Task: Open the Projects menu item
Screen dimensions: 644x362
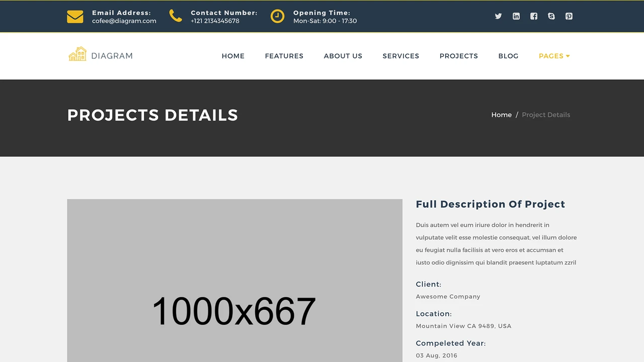Action: pyautogui.click(x=459, y=56)
